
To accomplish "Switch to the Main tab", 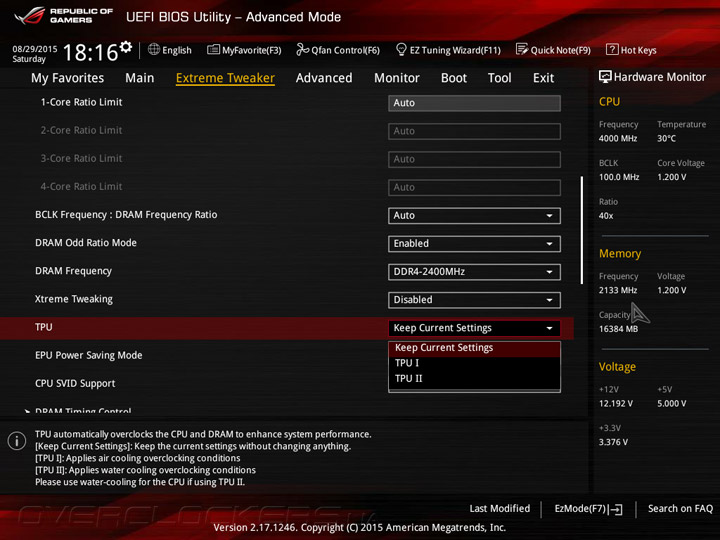I will click(x=140, y=78).
